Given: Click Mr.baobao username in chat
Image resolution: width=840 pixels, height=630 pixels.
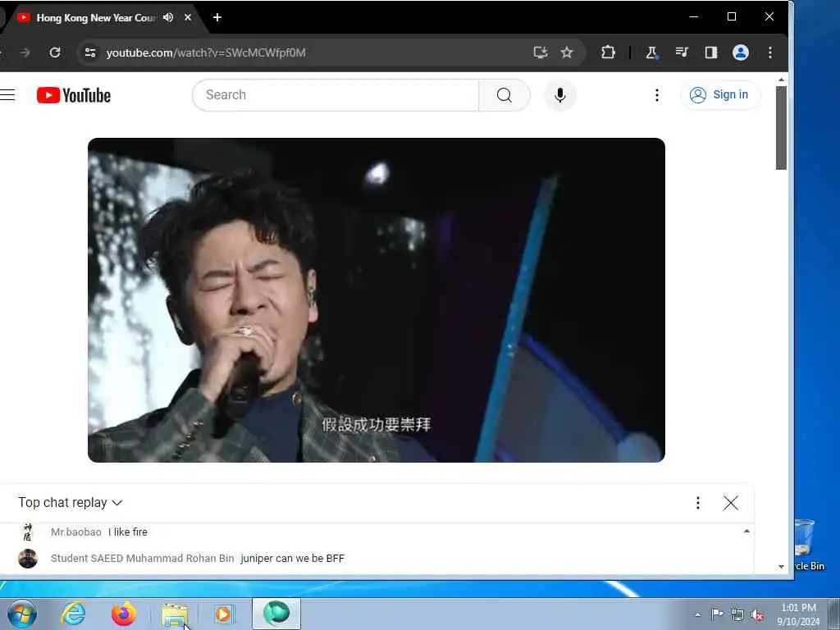Looking at the screenshot, I should click(76, 532).
